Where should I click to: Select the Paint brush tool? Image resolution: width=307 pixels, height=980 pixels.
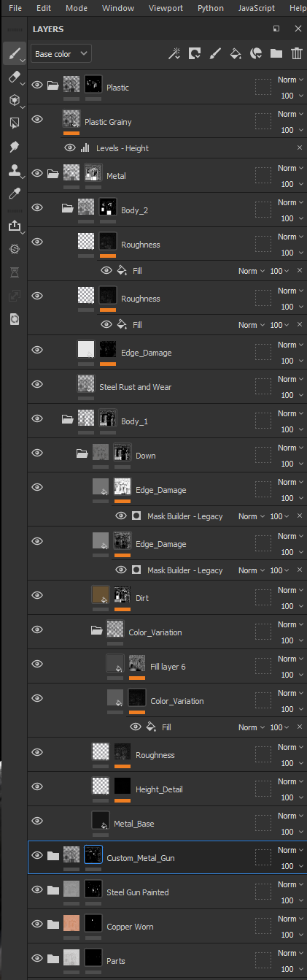[13, 54]
